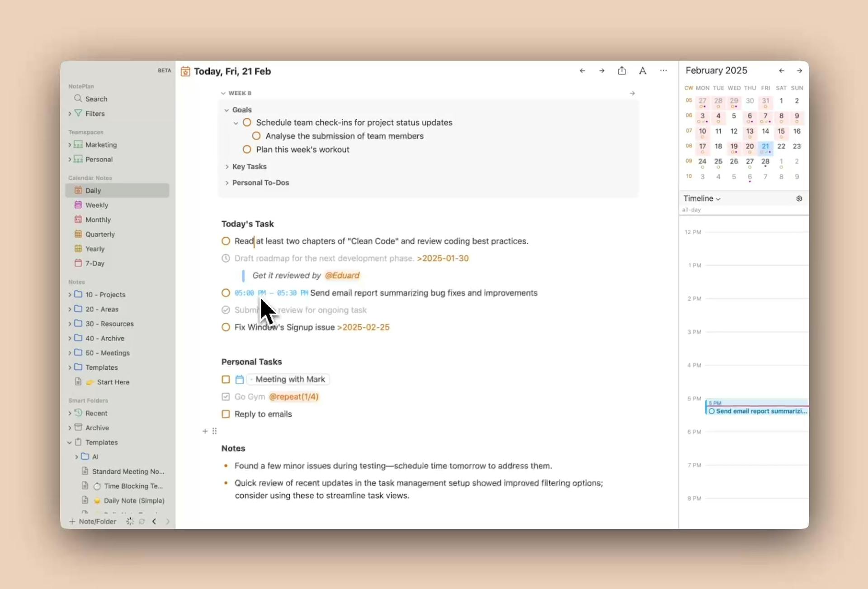Click the add block plus icon
This screenshot has height=589, width=868.
pos(205,431)
